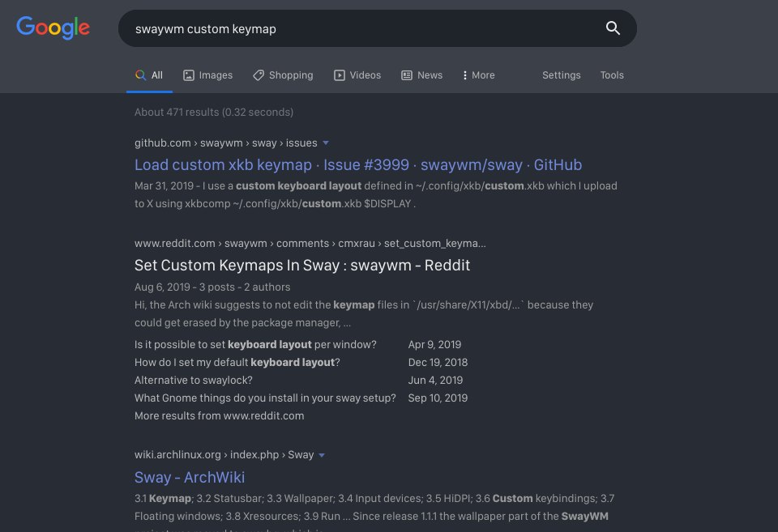The image size is (778, 532).
Task: Select the All results tab
Action: point(149,75)
